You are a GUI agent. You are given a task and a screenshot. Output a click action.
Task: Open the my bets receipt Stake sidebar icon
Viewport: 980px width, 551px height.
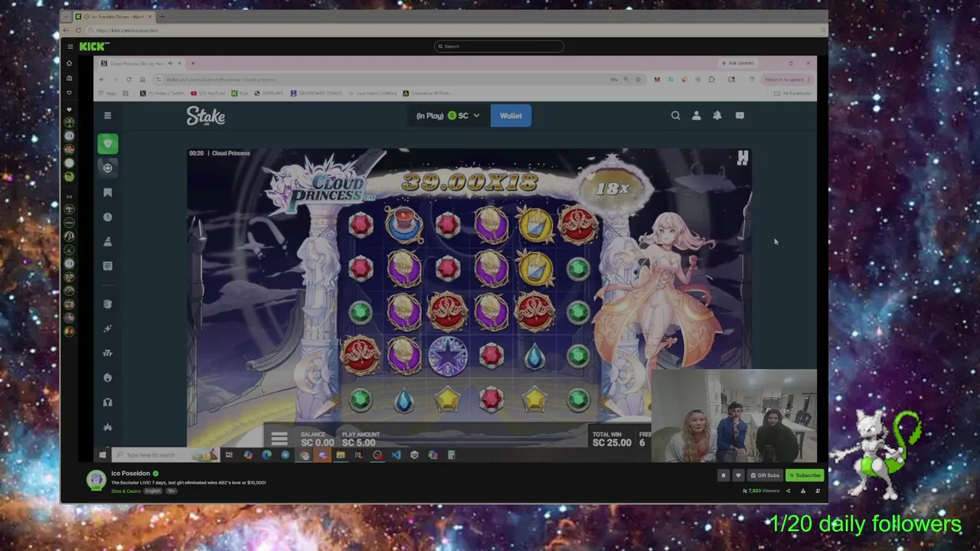pyautogui.click(x=108, y=266)
